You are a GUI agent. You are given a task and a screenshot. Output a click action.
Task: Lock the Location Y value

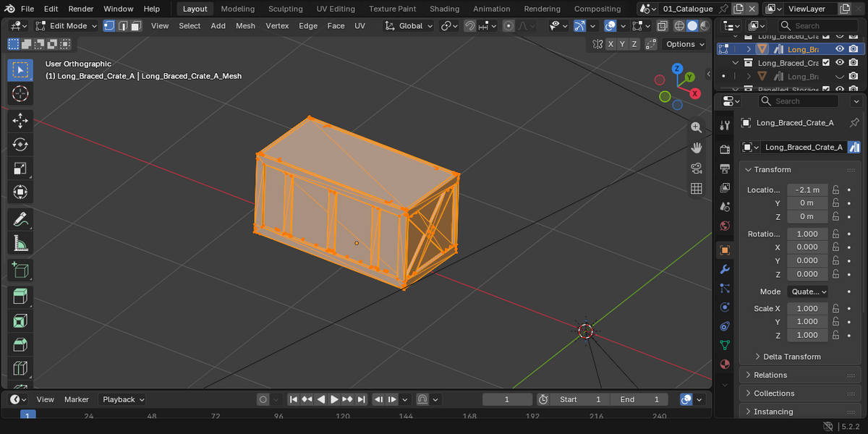(x=835, y=203)
